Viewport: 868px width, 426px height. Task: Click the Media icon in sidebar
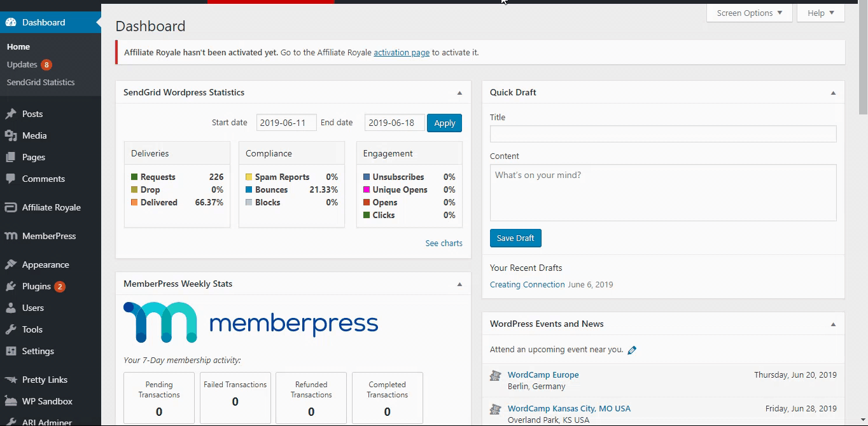point(11,135)
